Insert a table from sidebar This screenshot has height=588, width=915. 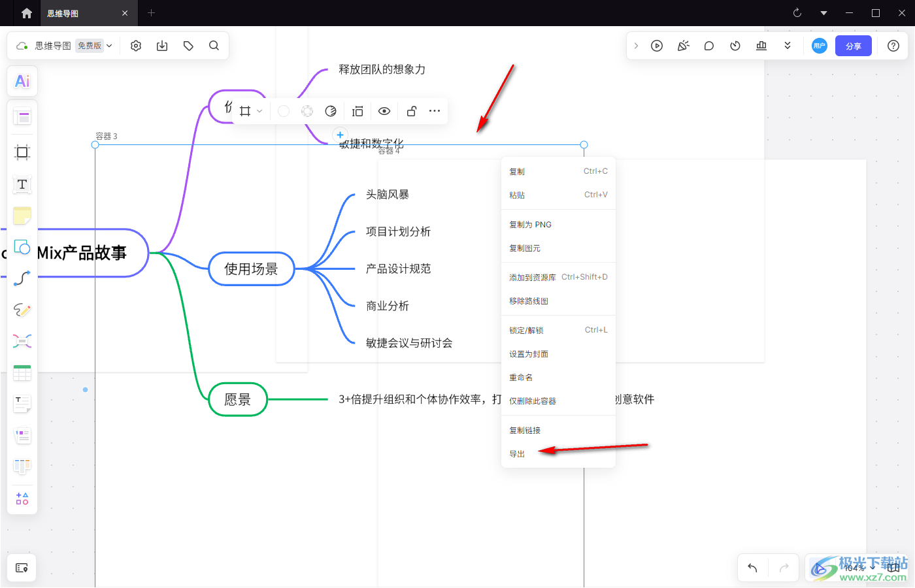(x=22, y=372)
